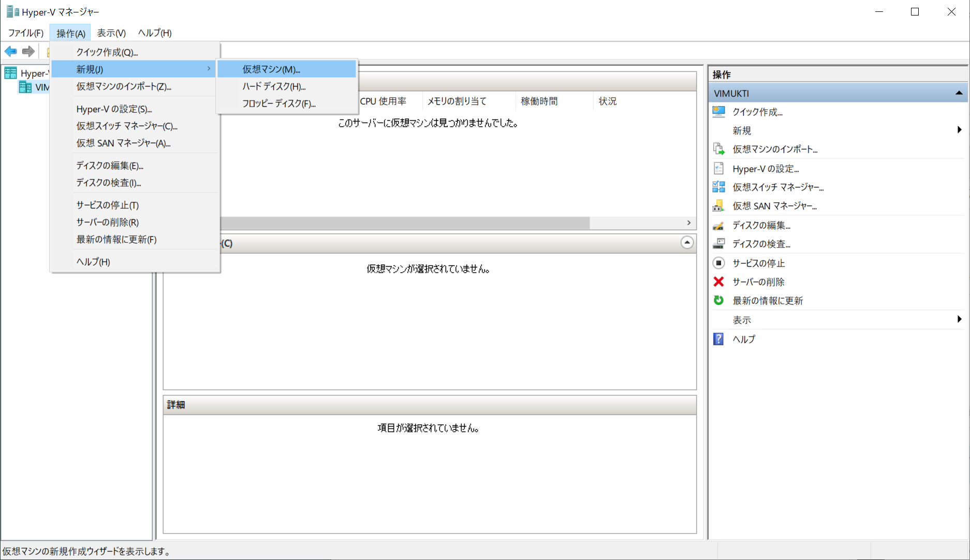
Task: Click the green refresh 最新の情報に更新 icon
Action: (x=719, y=300)
